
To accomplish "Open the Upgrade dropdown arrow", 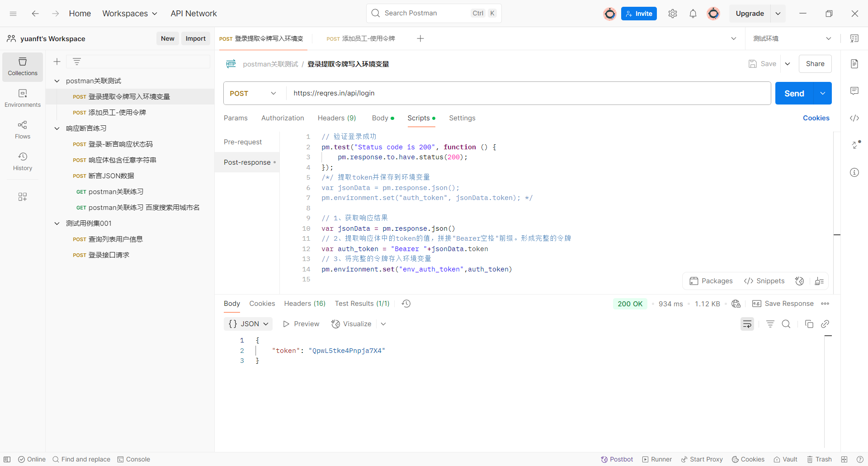I will (778, 14).
